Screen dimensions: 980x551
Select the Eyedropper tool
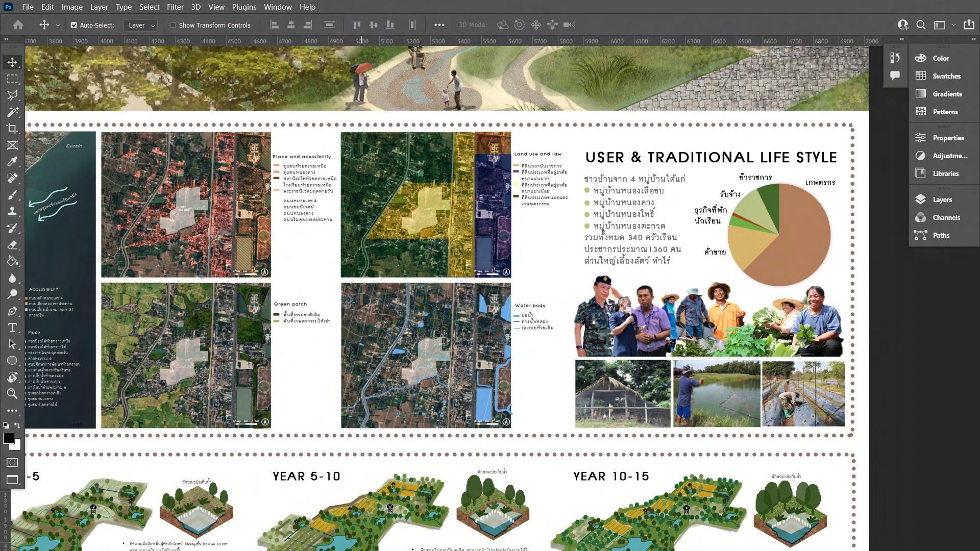(x=12, y=162)
